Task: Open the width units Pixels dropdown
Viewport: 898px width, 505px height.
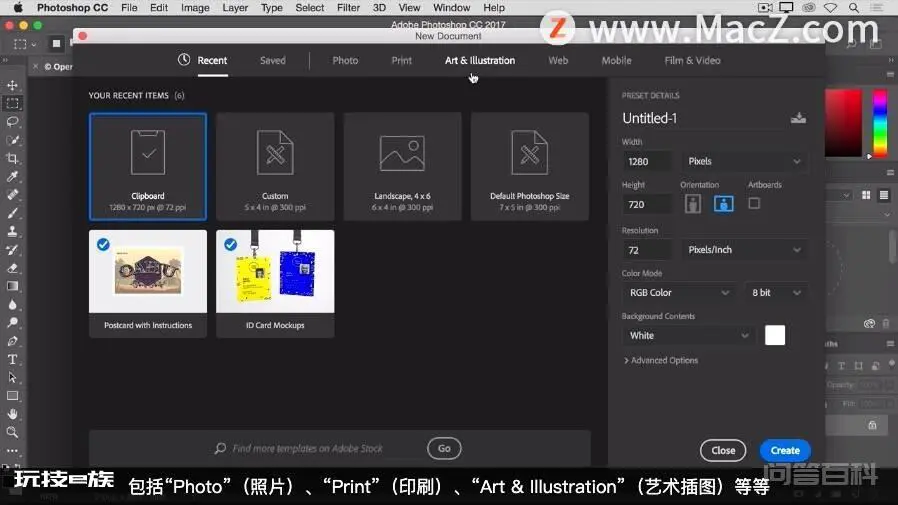Action: 744,161
